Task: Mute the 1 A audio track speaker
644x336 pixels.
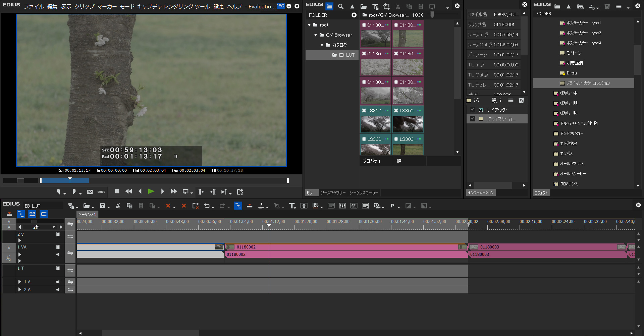Action: click(58, 282)
